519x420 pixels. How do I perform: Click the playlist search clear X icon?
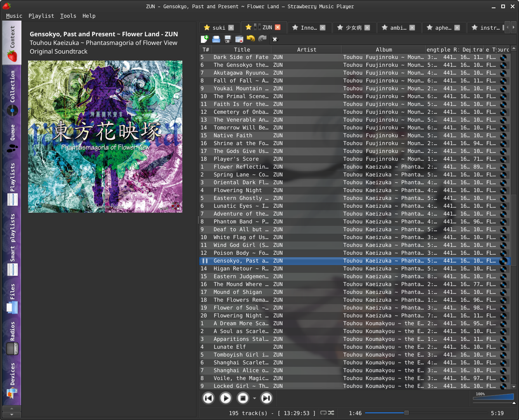pyautogui.click(x=275, y=40)
